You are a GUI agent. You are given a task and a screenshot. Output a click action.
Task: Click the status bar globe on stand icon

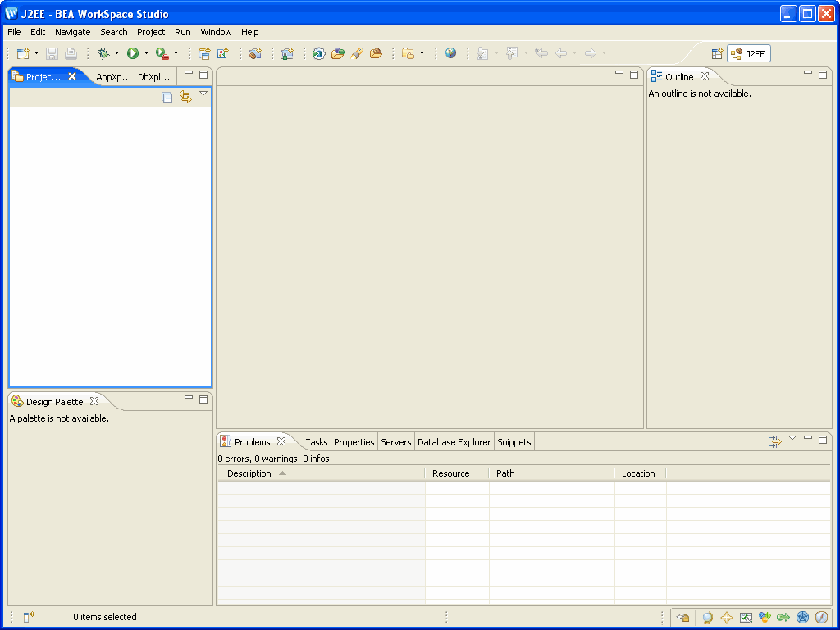pos(708,618)
